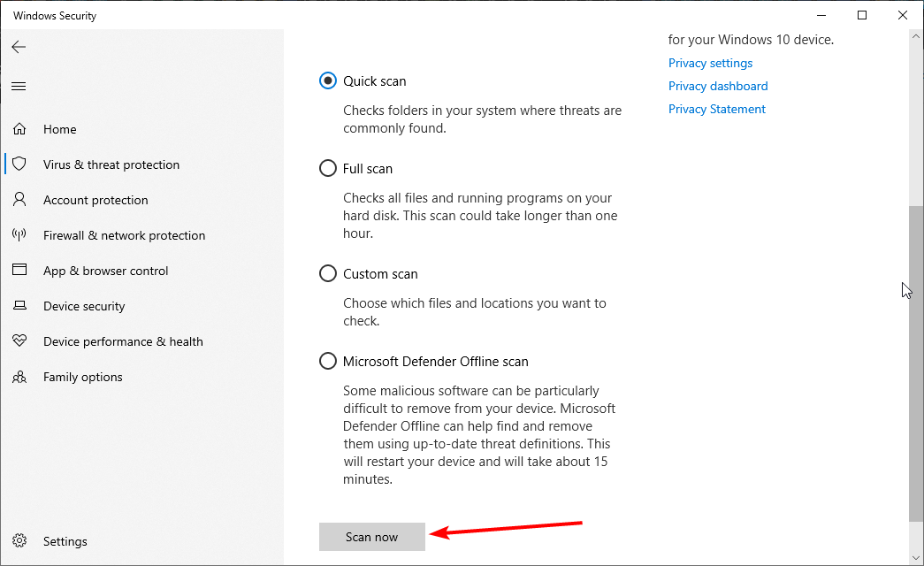Click the antenna icon for Firewall
This screenshot has width=924, height=566.
[x=19, y=234]
